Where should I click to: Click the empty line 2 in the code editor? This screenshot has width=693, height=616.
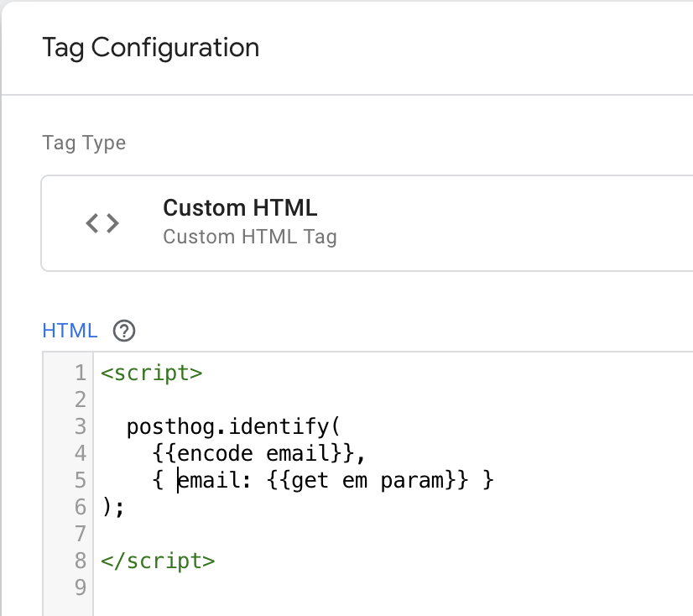pyautogui.click(x=393, y=399)
